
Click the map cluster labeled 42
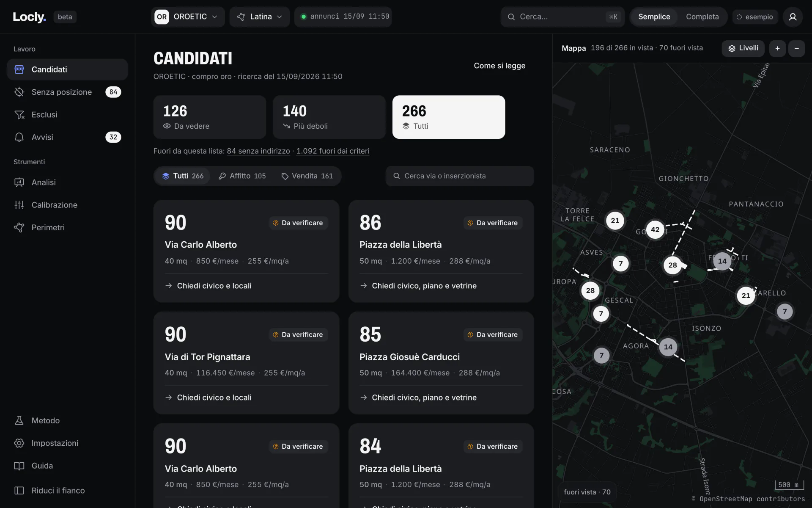[x=655, y=229]
